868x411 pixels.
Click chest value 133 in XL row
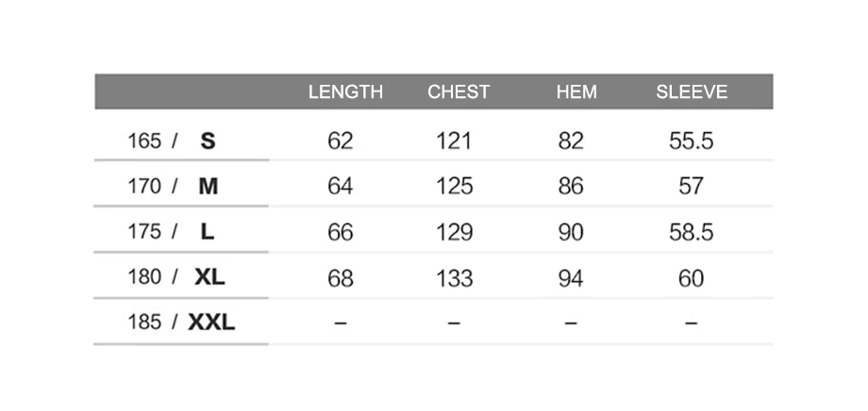coord(455,278)
